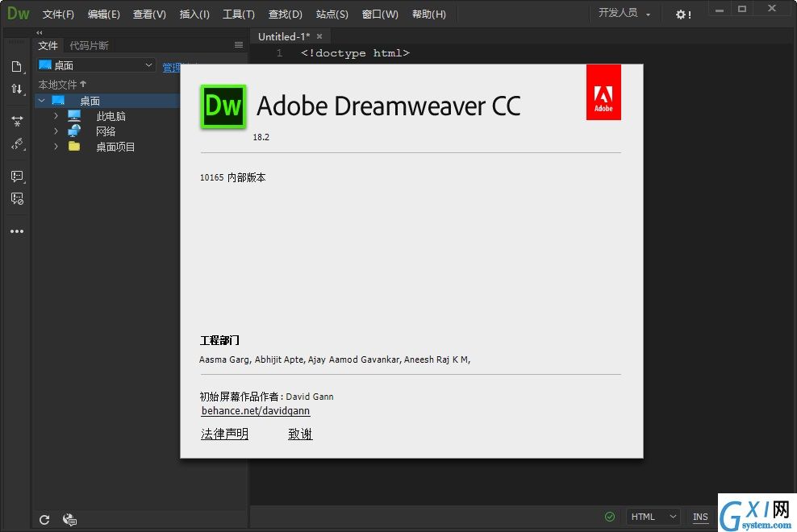Open the 编辑(E) menu

click(104, 15)
